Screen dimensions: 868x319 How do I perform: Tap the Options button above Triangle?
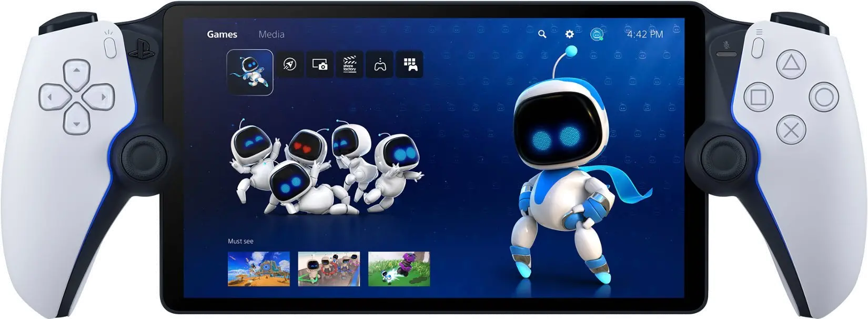click(x=758, y=47)
